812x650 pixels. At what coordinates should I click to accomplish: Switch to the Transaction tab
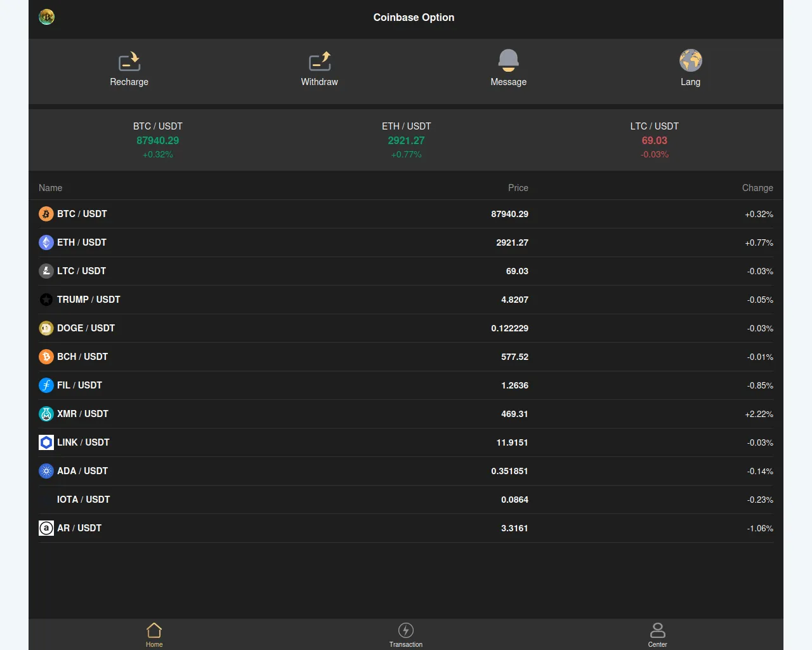(x=406, y=634)
